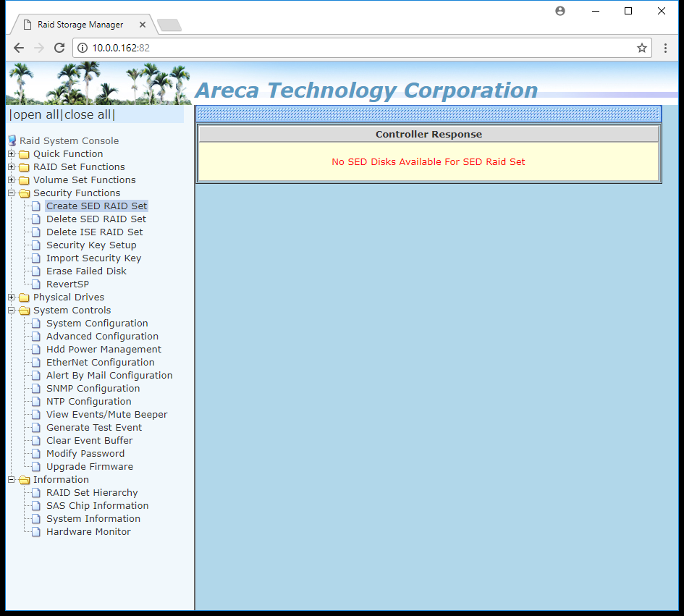Open System Information
This screenshot has height=616, width=684.
(93, 519)
